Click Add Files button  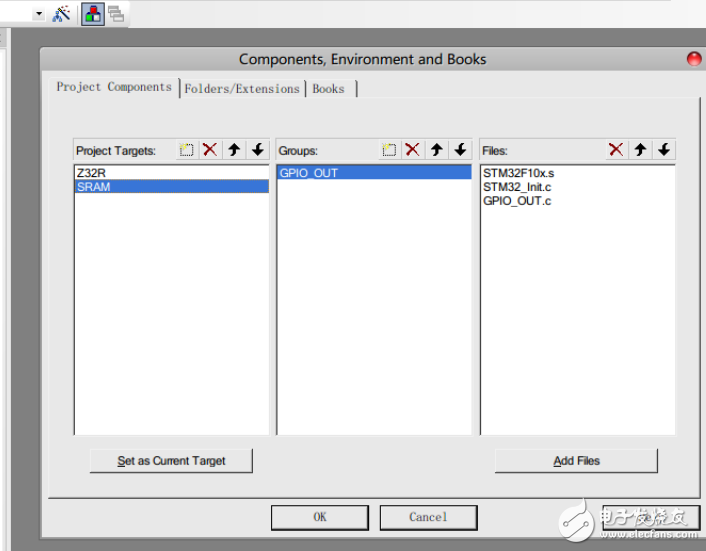[x=576, y=461]
